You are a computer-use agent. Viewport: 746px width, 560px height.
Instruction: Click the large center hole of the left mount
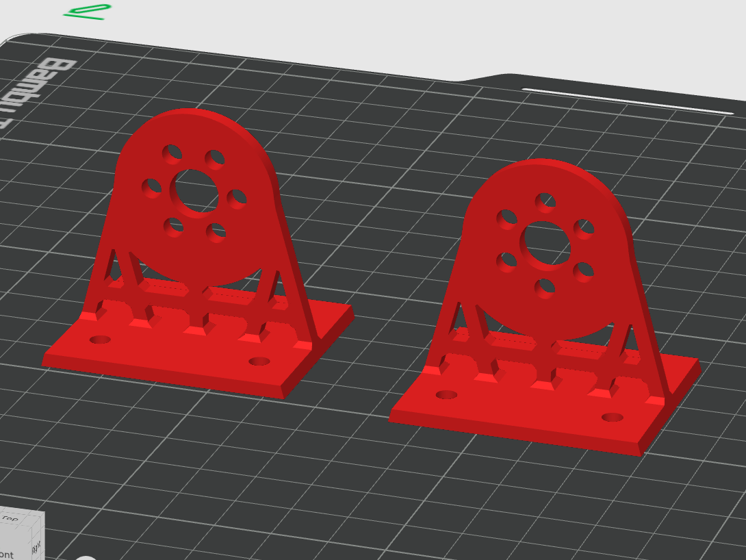(196, 192)
